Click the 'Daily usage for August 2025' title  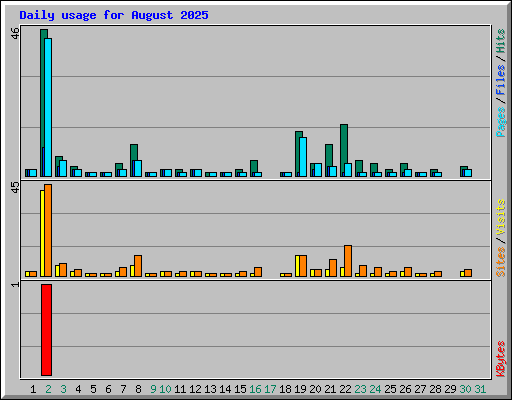(114, 15)
